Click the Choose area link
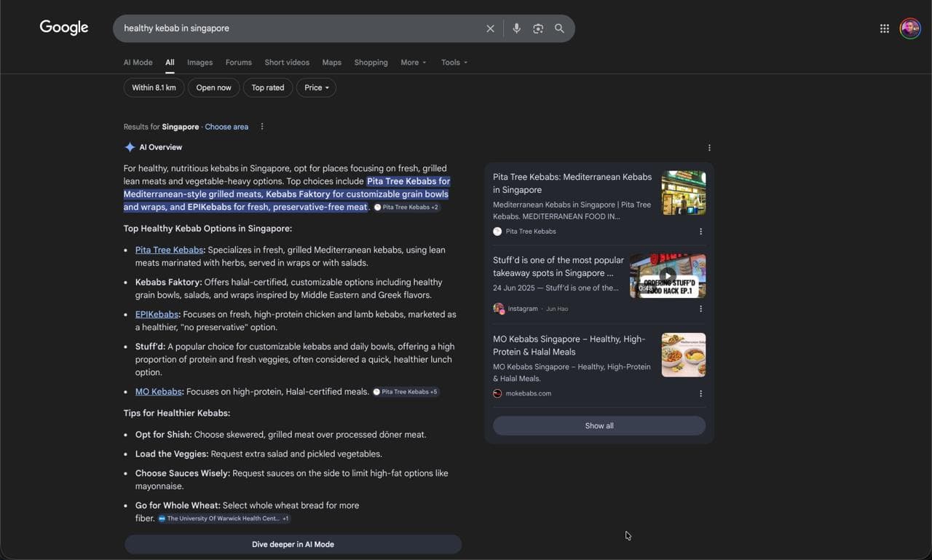The image size is (932, 560). (x=226, y=127)
